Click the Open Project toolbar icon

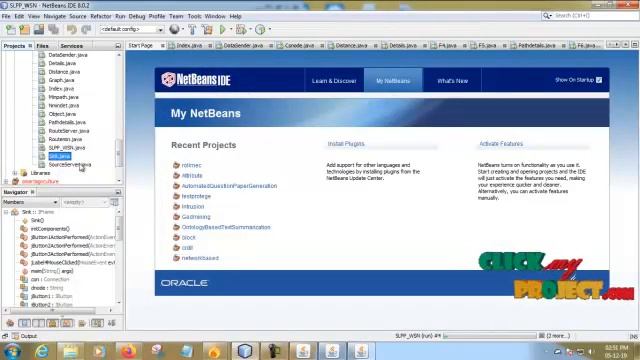pyautogui.click(x=39, y=29)
